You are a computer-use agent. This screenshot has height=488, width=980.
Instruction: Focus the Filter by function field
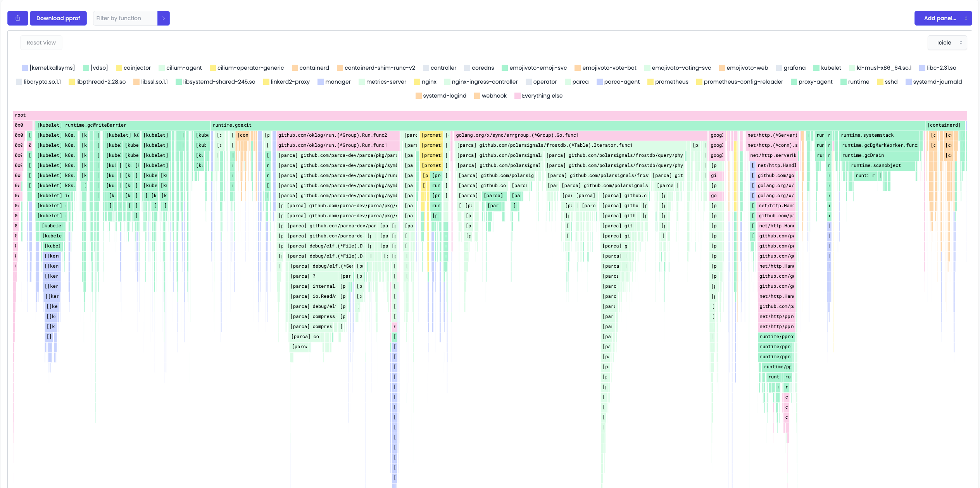[125, 18]
